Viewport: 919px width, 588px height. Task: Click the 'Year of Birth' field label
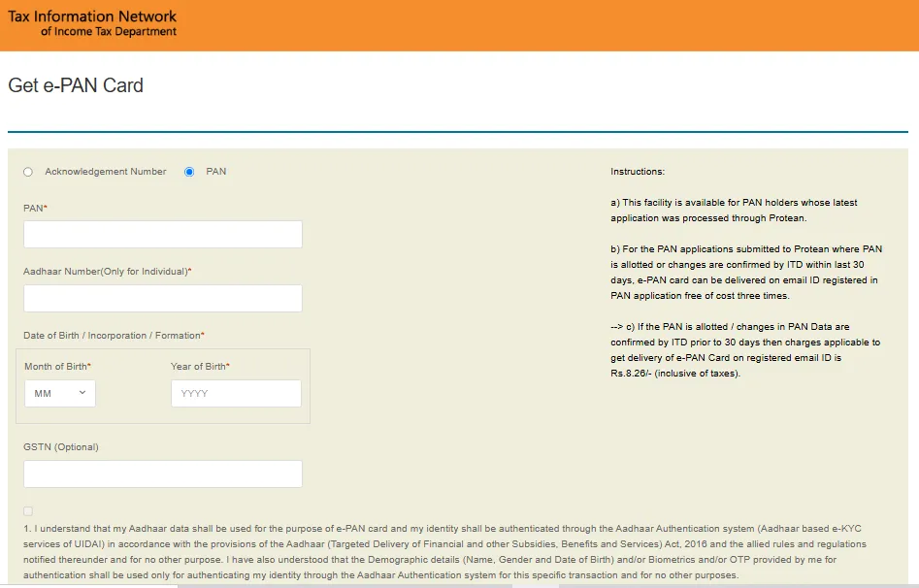click(x=200, y=367)
